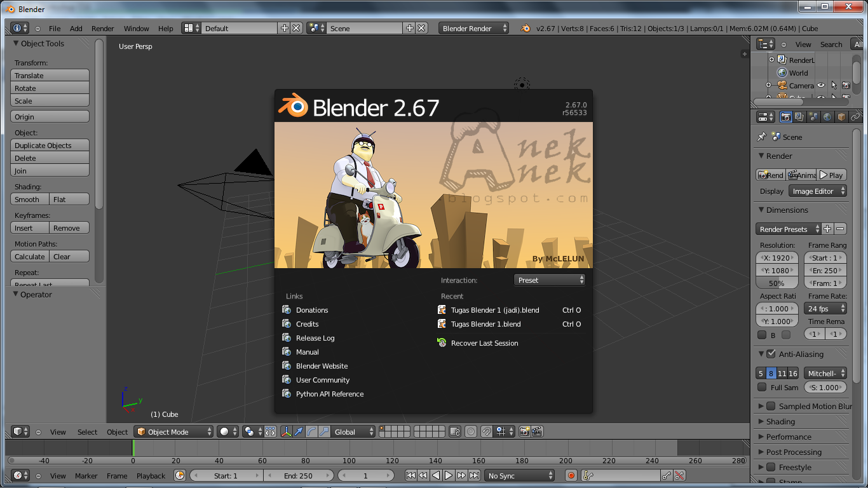868x488 pixels.
Task: Click the auto keyframe record button
Action: click(571, 475)
